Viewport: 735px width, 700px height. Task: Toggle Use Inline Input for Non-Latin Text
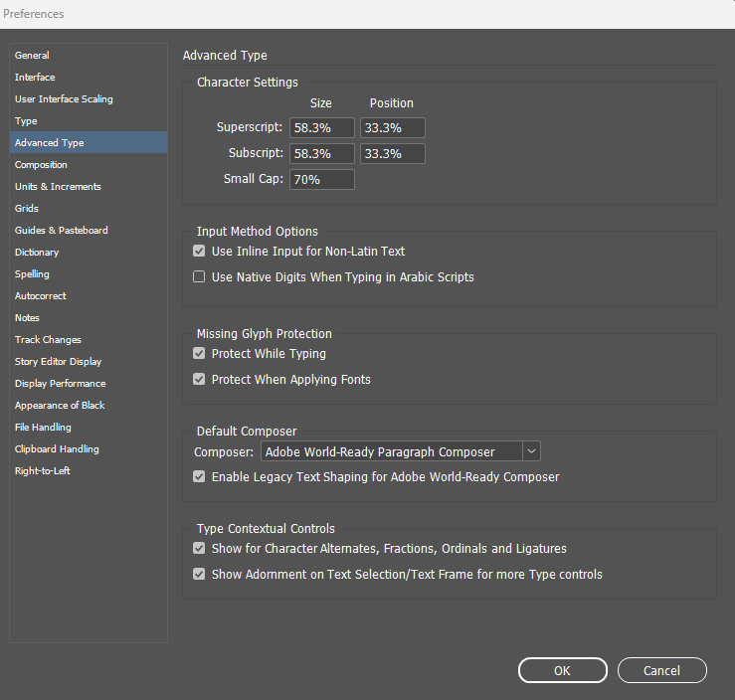199,252
